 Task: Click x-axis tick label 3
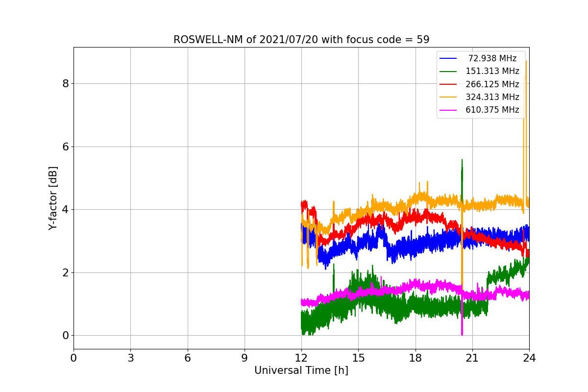coord(130,358)
